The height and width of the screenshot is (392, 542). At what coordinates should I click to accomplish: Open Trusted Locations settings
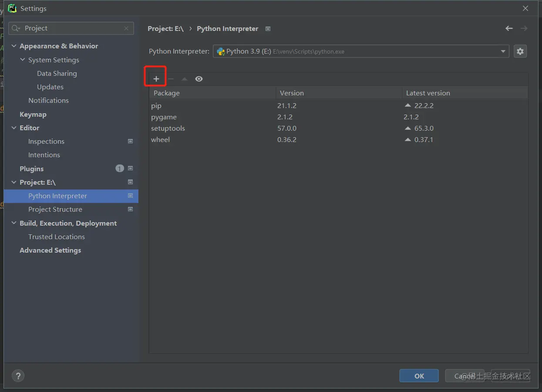point(57,237)
